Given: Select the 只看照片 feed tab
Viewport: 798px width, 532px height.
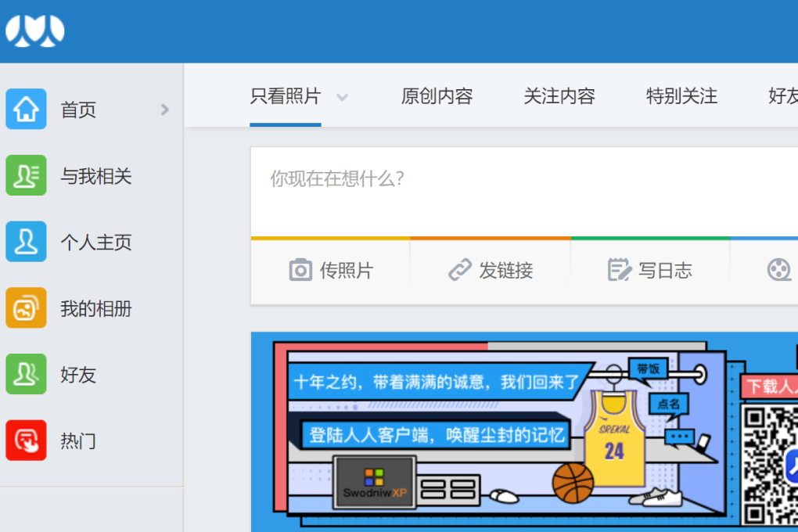Looking at the screenshot, I should [285, 95].
